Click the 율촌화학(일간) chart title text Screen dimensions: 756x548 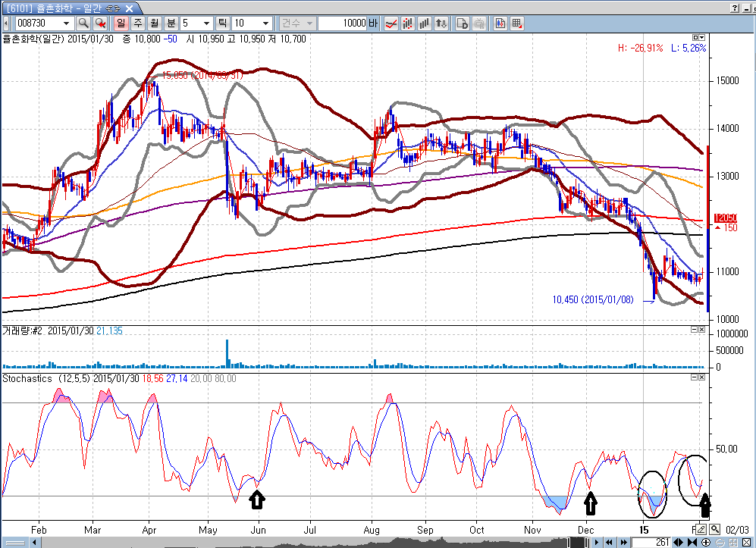point(33,39)
